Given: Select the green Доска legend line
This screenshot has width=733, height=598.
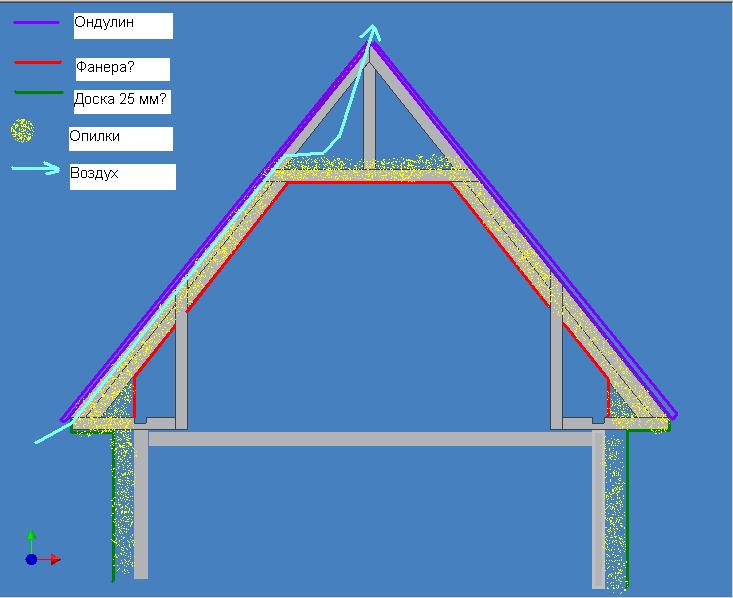Looking at the screenshot, I should (x=39, y=93).
